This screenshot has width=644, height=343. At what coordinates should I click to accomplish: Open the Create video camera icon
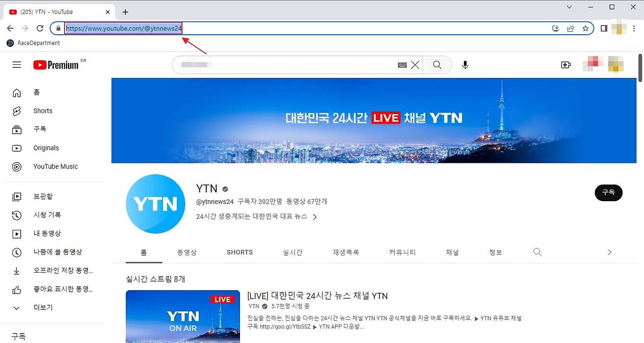[566, 65]
